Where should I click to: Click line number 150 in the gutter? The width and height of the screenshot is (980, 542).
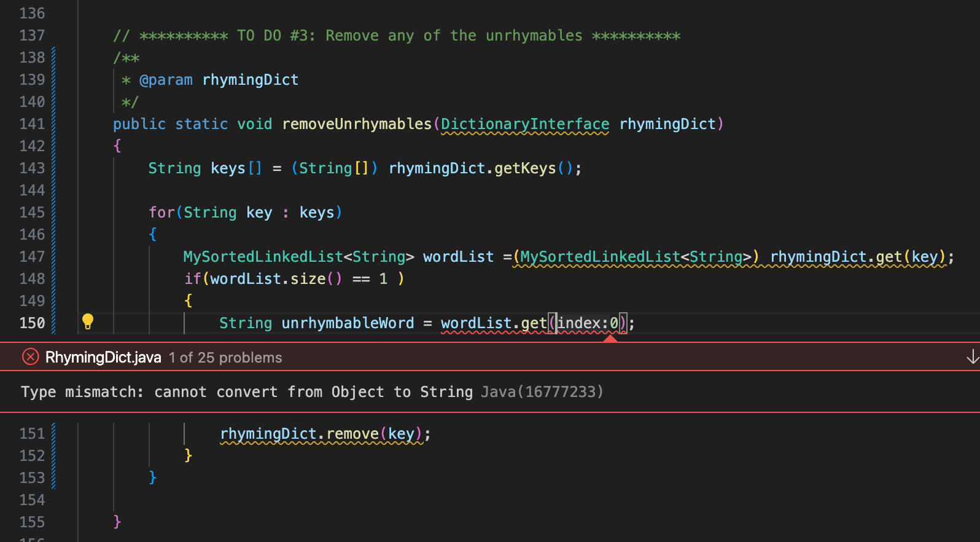(x=32, y=323)
